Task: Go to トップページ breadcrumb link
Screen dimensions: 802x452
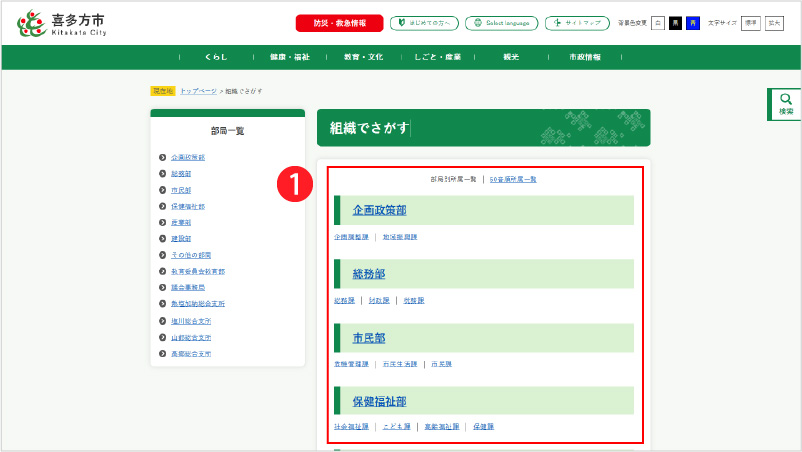Action: coord(198,91)
